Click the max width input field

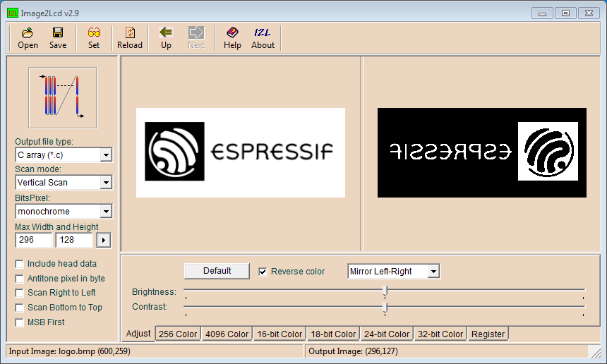tap(34, 241)
